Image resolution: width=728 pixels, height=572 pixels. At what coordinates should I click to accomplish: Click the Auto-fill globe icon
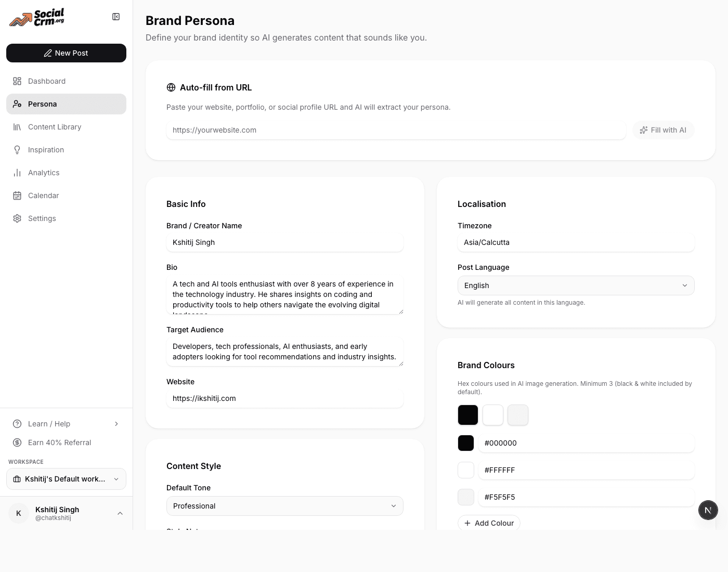171,87
